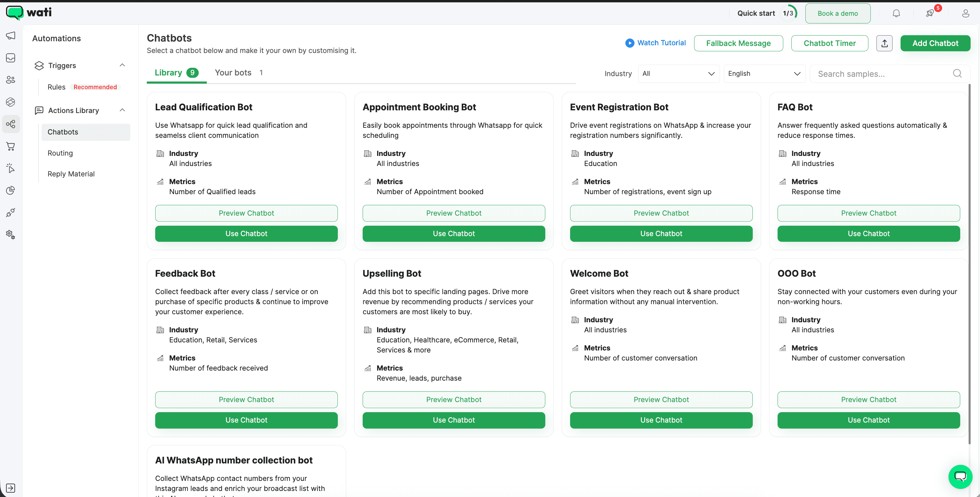Open the Settings gears icon in sidebar

click(11, 234)
